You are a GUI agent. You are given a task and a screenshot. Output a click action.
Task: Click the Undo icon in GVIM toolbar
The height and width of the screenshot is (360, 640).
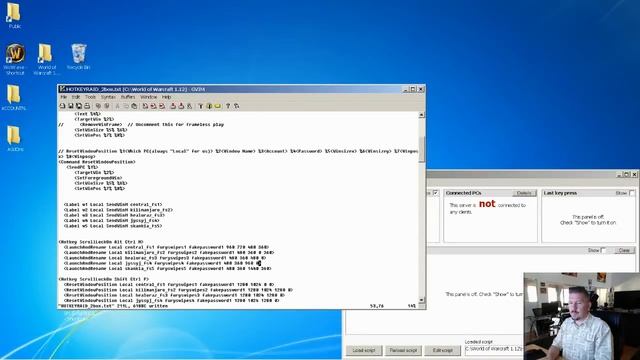98,106
